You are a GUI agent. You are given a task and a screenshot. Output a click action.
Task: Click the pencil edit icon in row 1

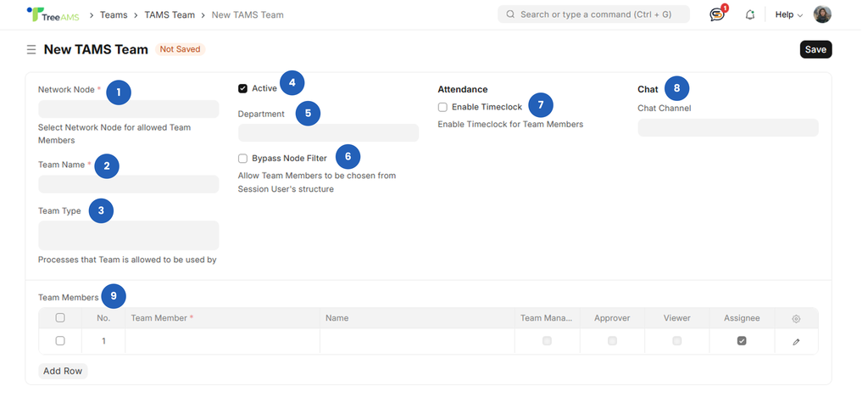[x=795, y=341]
